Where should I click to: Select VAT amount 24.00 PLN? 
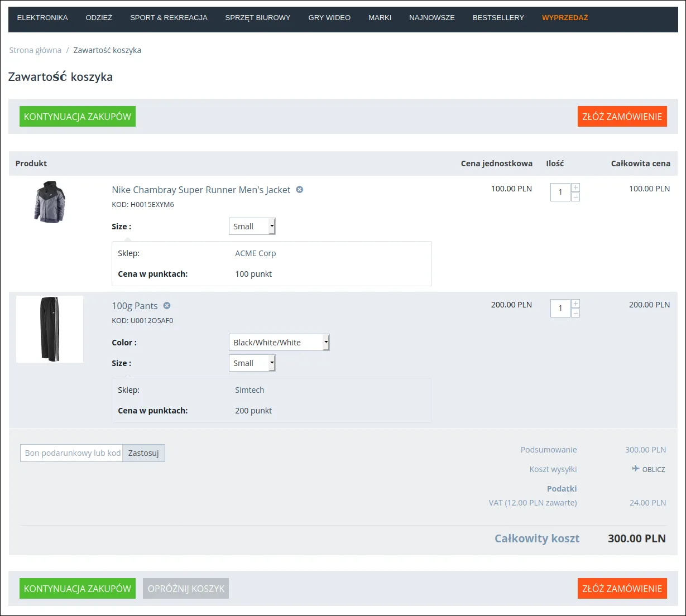pyautogui.click(x=647, y=503)
